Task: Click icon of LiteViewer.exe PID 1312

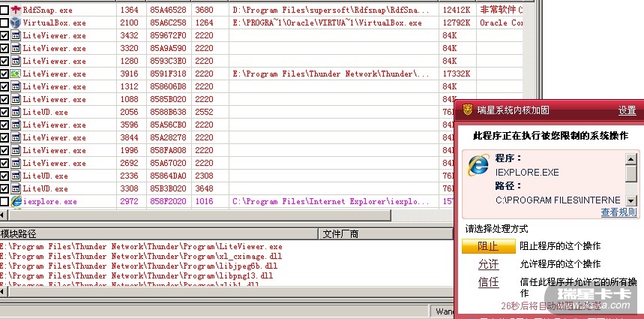Action: point(16,86)
